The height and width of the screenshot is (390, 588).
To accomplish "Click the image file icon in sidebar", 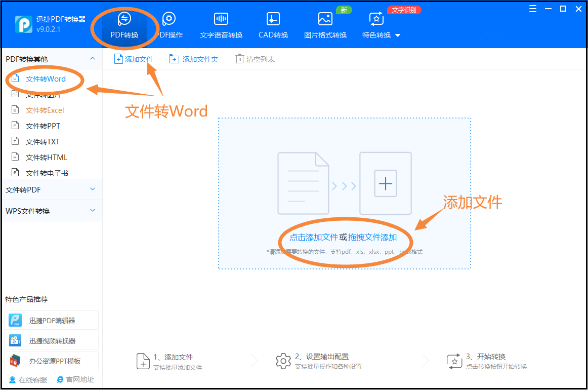I will tap(15, 94).
